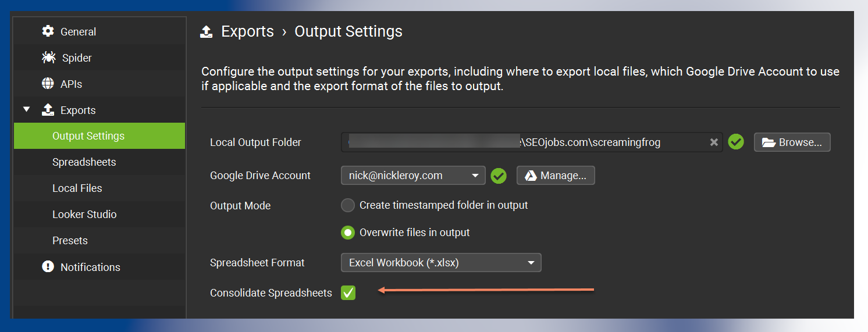Uncheck Consolidate Spreadsheets checkbox
This screenshot has height=332, width=868.
[348, 293]
